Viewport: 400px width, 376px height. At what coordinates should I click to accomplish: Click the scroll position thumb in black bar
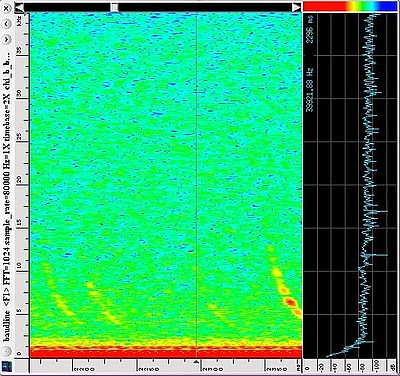pos(114,7)
